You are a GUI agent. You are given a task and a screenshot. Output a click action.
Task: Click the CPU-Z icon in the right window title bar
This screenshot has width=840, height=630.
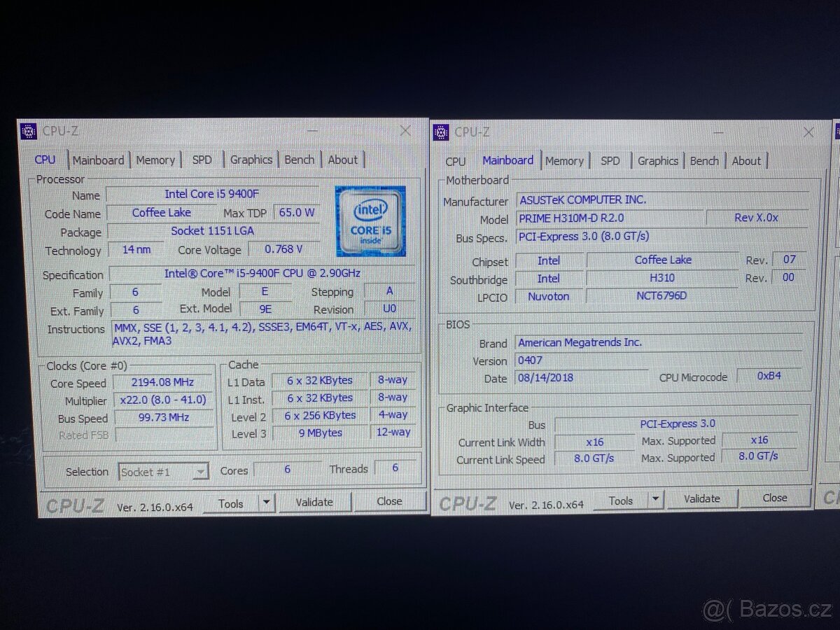click(441, 132)
